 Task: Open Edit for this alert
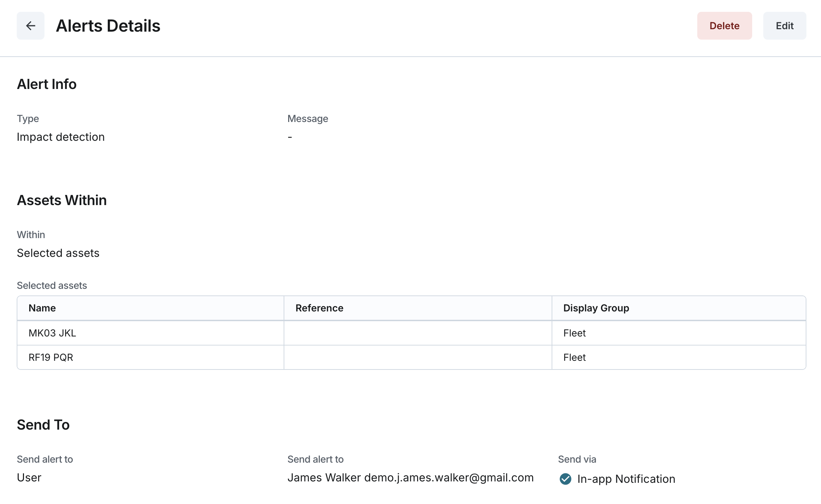point(785,26)
